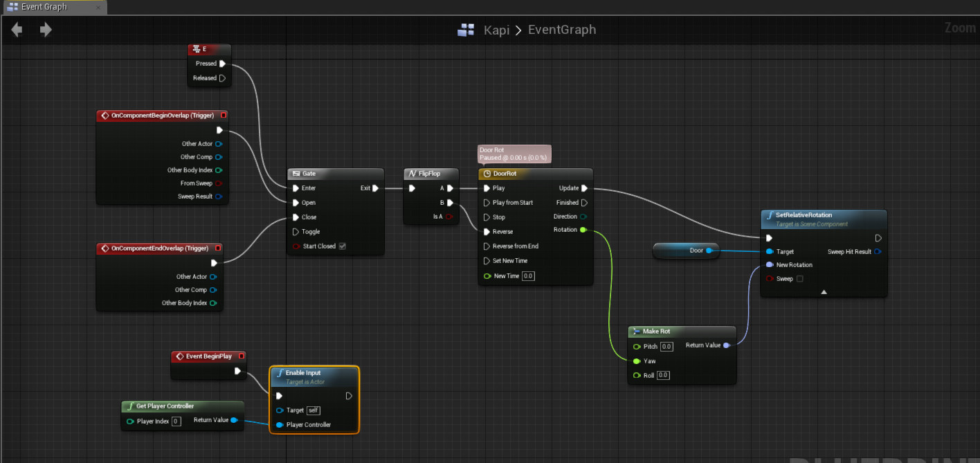
Task: Toggle the Start Closed checkbox on Gate
Action: tap(342, 246)
